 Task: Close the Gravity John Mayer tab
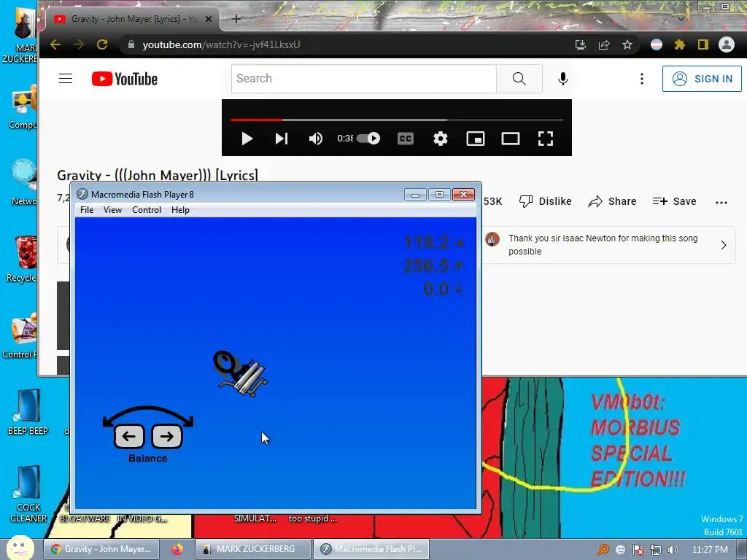209,19
